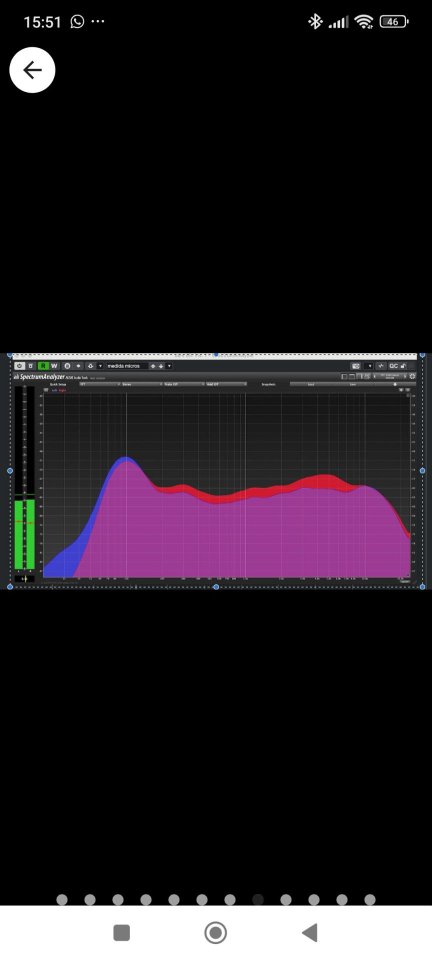Select the first page indicator dot

[62, 899]
